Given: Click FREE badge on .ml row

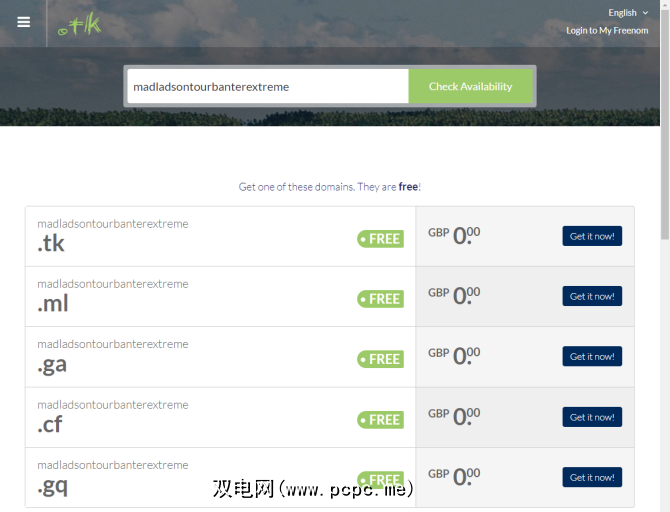Looking at the screenshot, I should 380,299.
